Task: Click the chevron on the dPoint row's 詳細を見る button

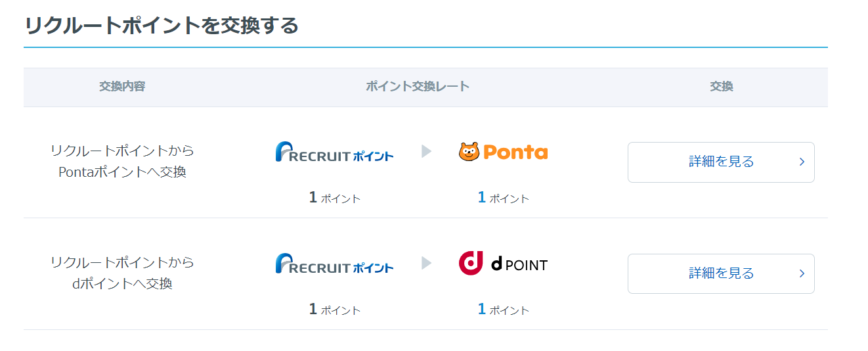Action: (802, 273)
